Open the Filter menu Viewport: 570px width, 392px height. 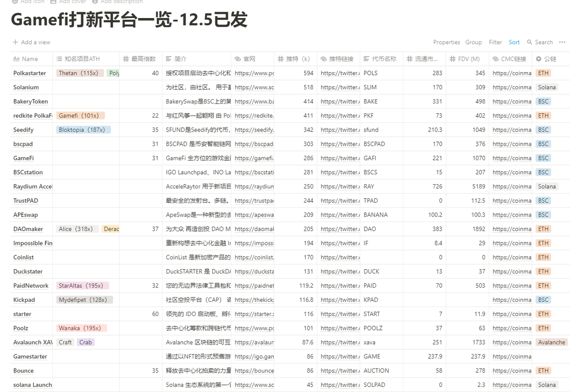click(x=495, y=42)
